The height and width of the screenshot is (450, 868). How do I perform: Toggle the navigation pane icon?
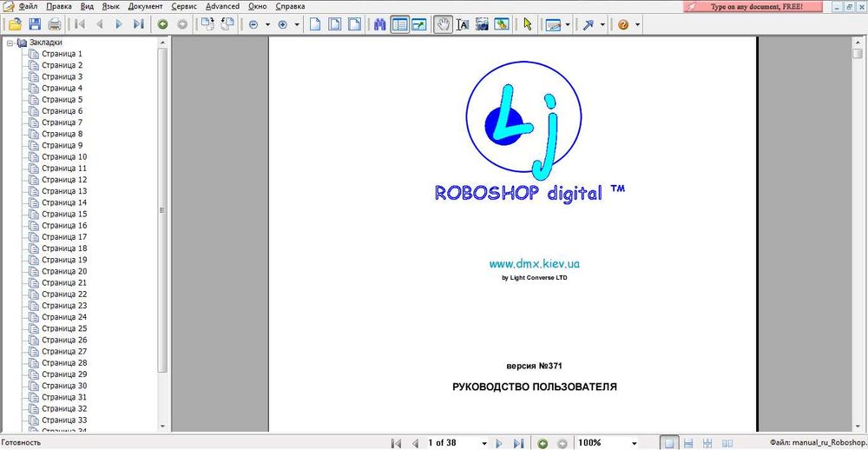[x=399, y=24]
